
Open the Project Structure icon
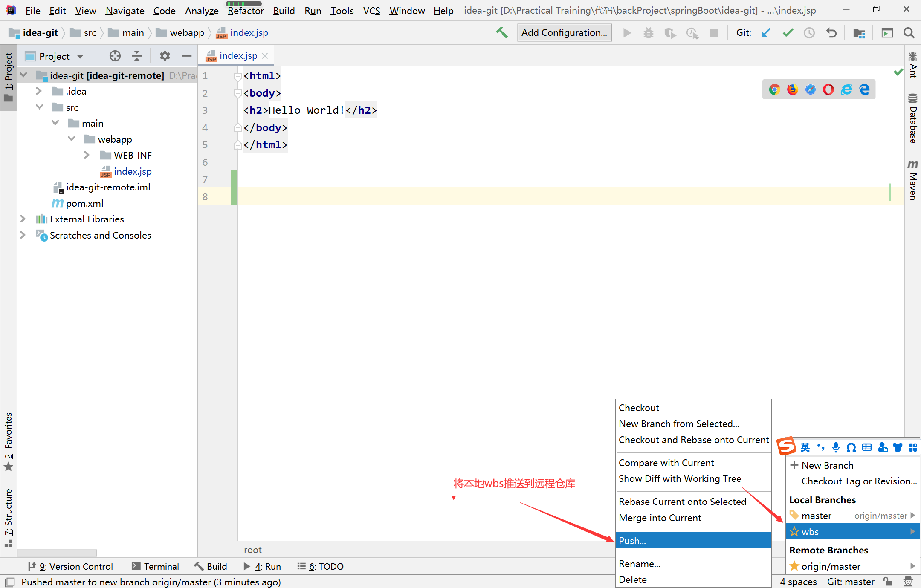[859, 33]
